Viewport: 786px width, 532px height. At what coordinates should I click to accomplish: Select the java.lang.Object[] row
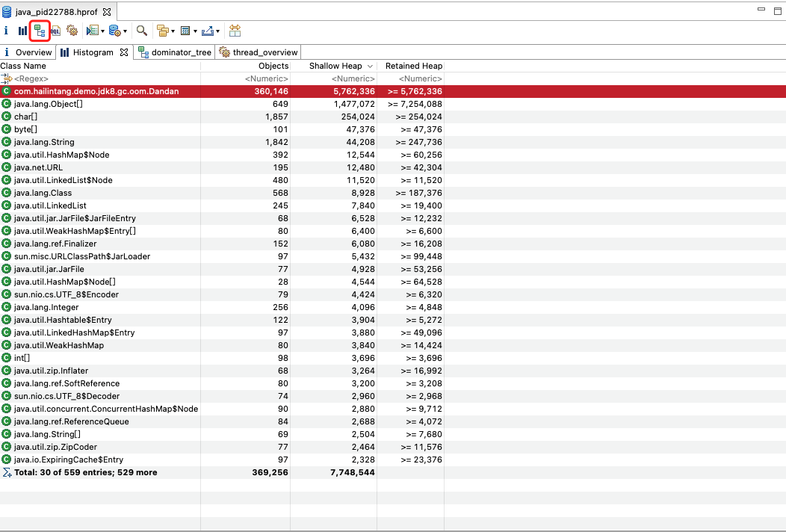(x=393, y=104)
